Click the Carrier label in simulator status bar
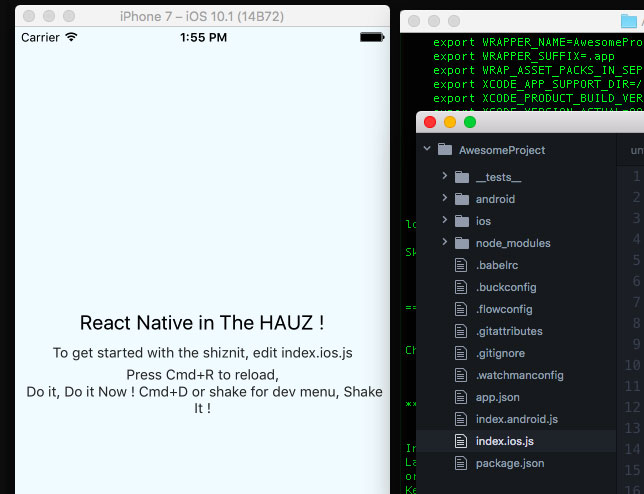The image size is (644, 494). point(40,37)
